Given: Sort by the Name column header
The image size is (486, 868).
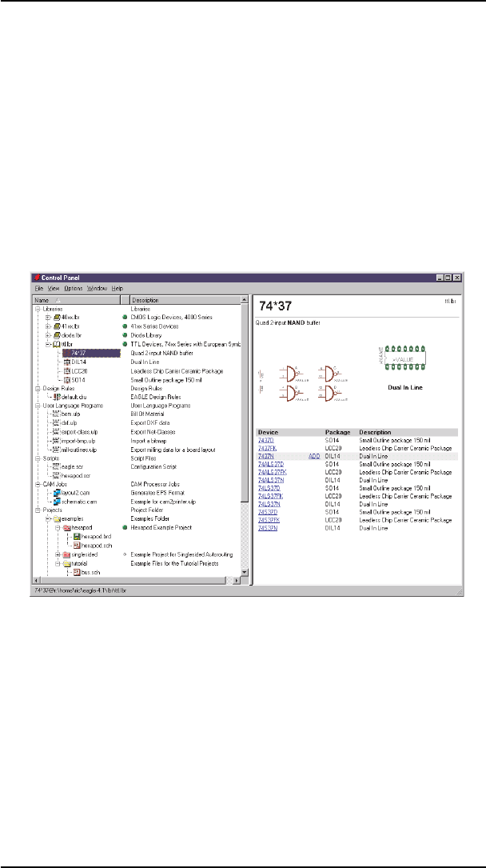Looking at the screenshot, I should (77, 299).
